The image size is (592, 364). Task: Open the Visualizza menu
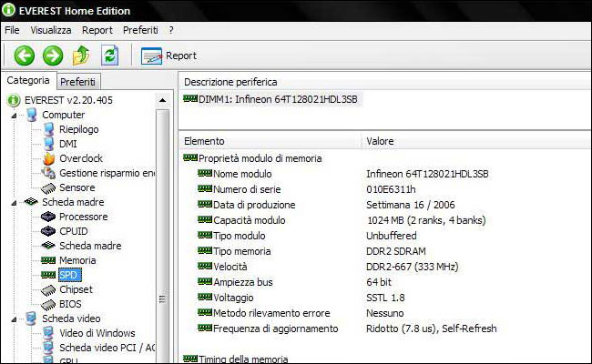50,30
